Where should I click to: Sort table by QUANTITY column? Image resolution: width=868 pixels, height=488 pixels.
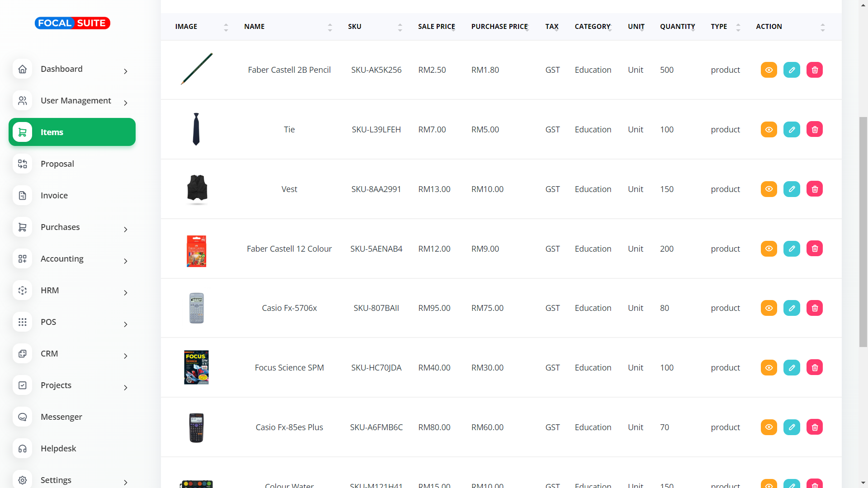click(677, 27)
